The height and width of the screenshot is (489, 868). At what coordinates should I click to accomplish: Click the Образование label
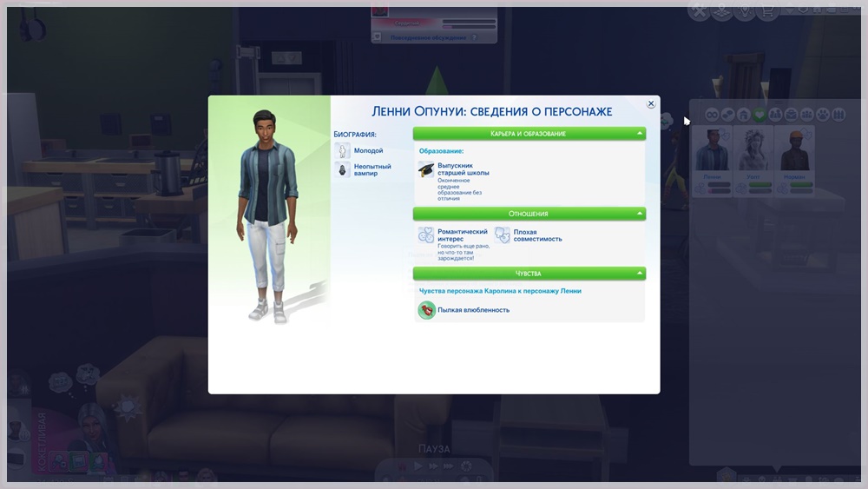441,150
